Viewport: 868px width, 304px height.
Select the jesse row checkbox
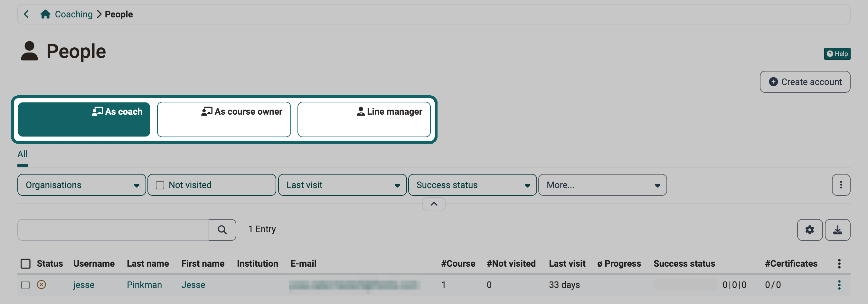[x=25, y=285]
